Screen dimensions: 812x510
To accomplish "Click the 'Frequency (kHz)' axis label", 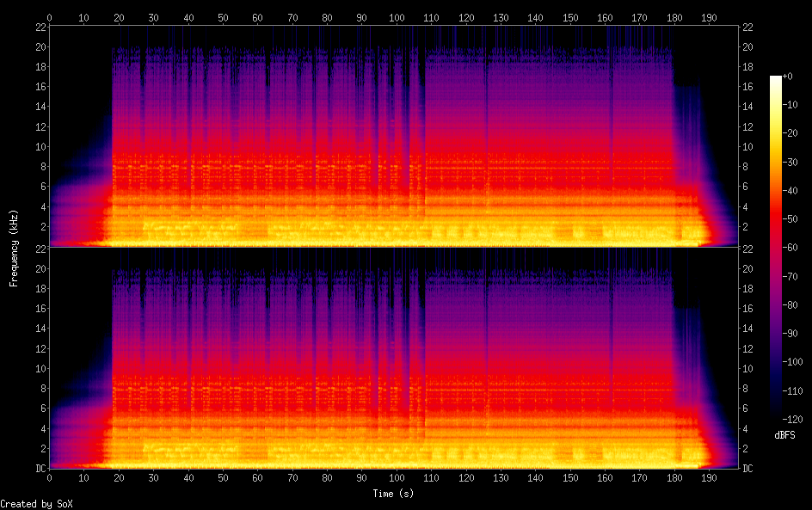I will (14, 248).
